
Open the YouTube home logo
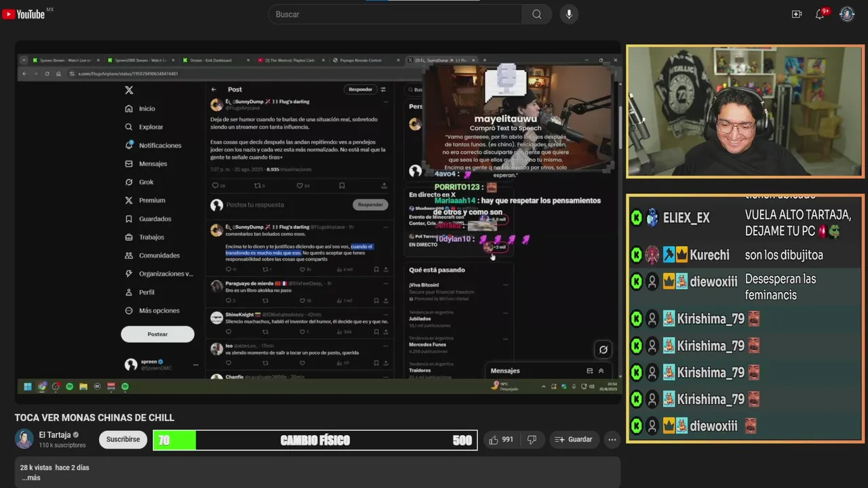tap(24, 14)
